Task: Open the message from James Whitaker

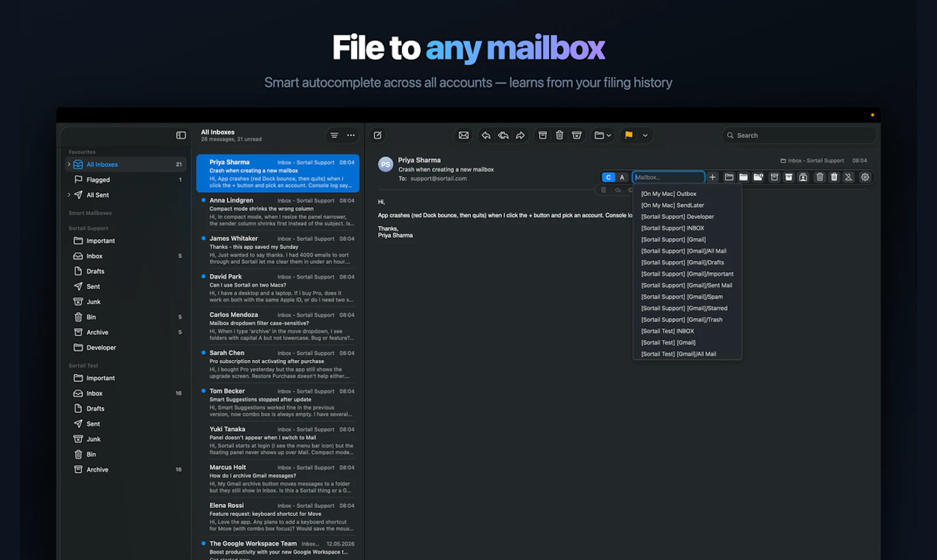Action: coord(278,250)
